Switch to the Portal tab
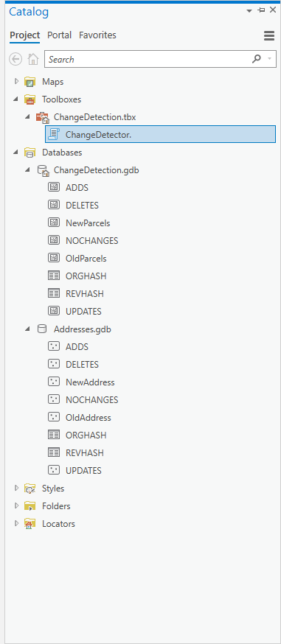 coord(59,35)
